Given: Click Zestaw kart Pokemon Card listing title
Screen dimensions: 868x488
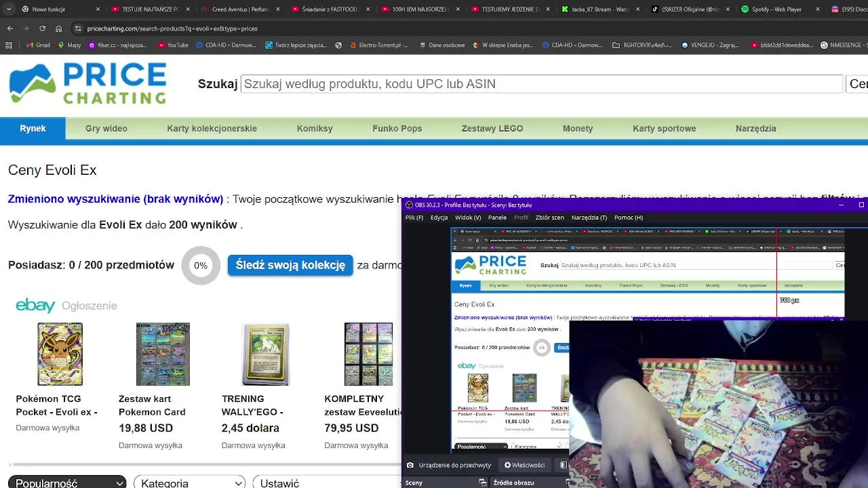Looking at the screenshot, I should [x=152, y=405].
